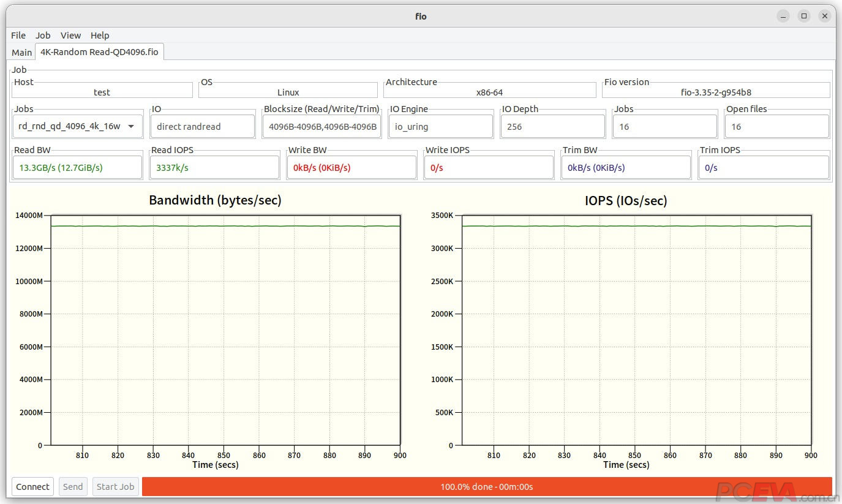Open the View menu
The width and height of the screenshot is (842, 504).
tap(71, 36)
